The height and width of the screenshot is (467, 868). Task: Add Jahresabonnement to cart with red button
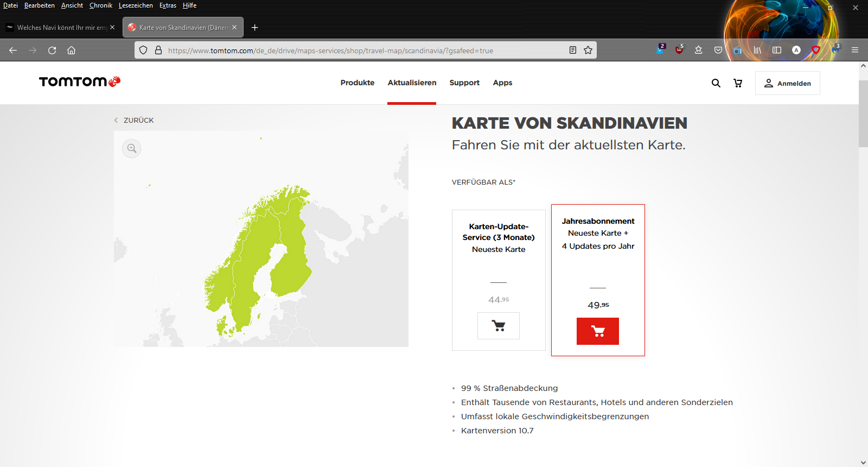click(597, 331)
